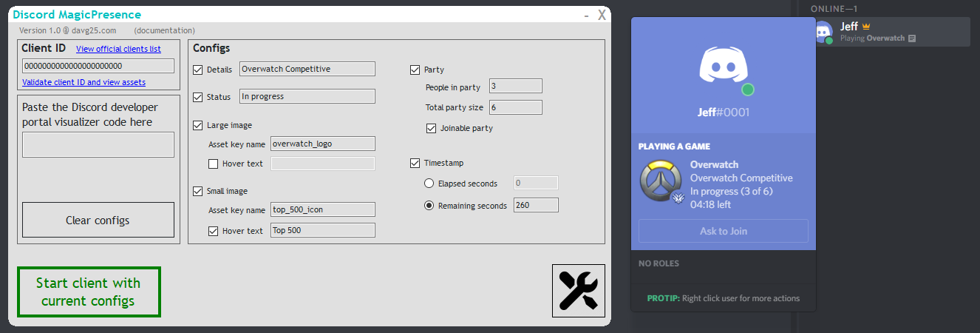Open the View official clients list link
The image size is (980, 333).
118,50
